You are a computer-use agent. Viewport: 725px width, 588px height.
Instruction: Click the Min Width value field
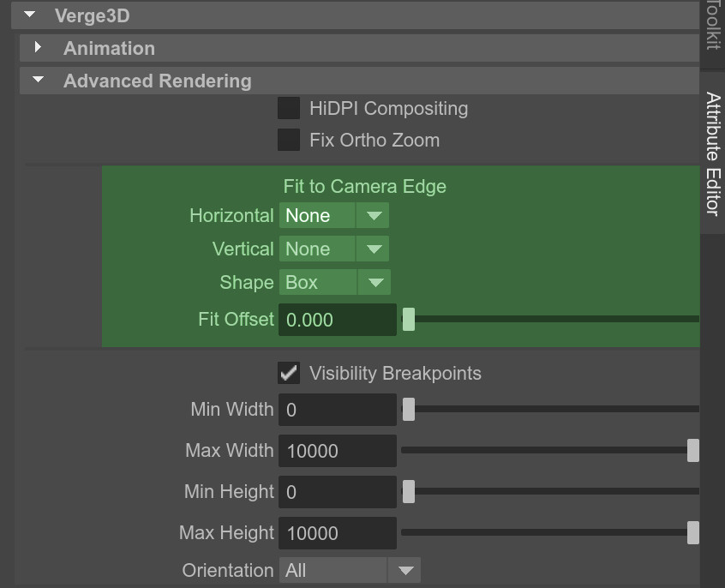[338, 410]
